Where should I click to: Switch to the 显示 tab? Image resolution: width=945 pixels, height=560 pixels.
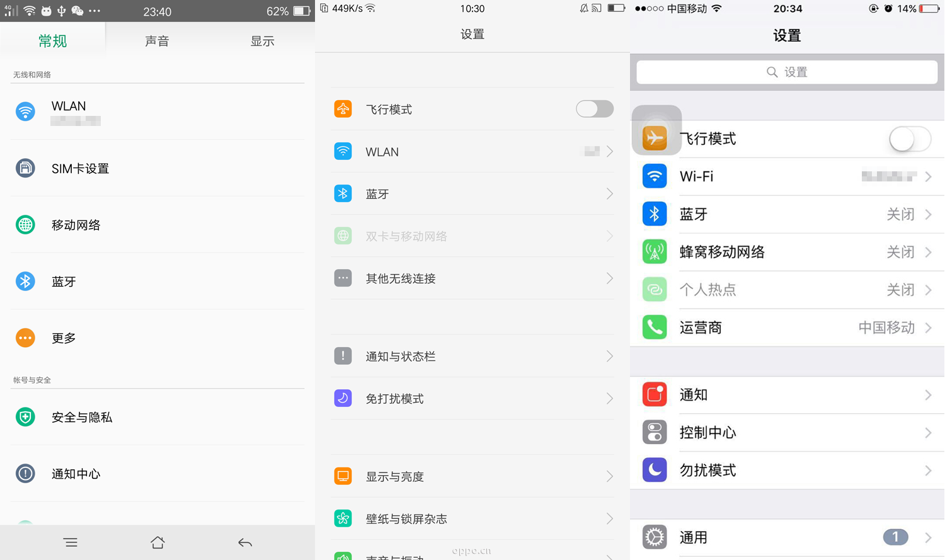263,41
